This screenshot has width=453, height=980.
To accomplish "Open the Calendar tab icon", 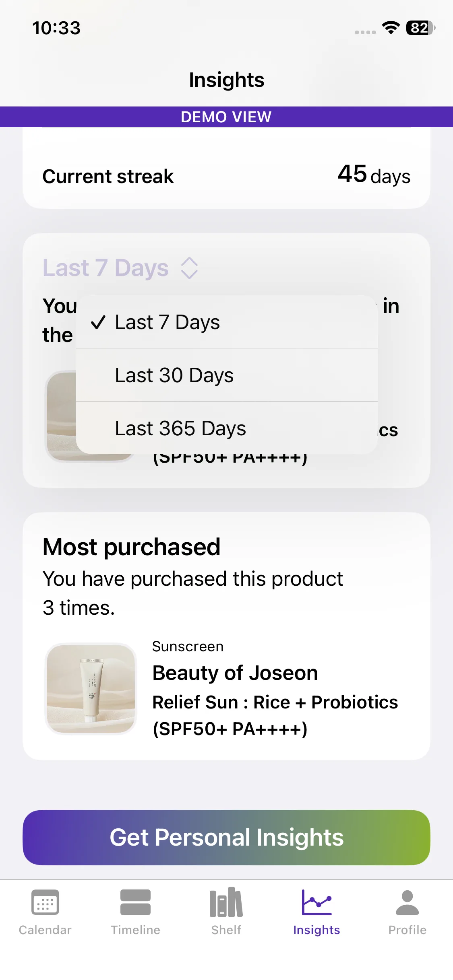I will (x=45, y=902).
